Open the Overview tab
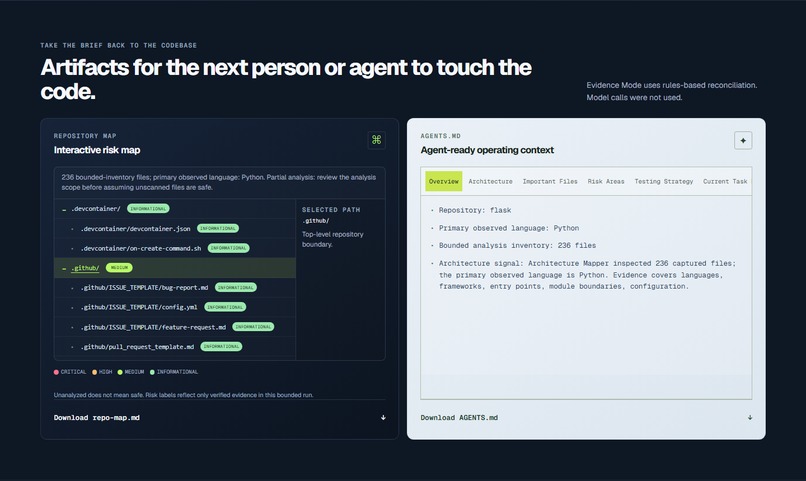 444,181
